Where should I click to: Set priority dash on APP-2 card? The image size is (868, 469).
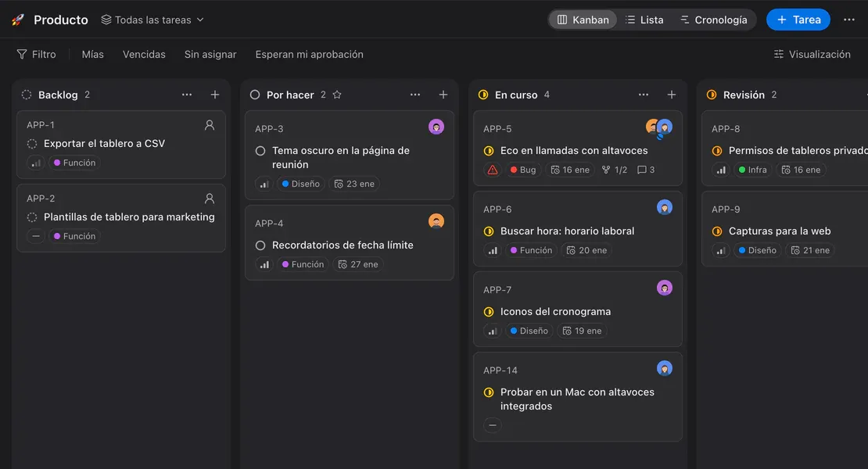click(35, 236)
